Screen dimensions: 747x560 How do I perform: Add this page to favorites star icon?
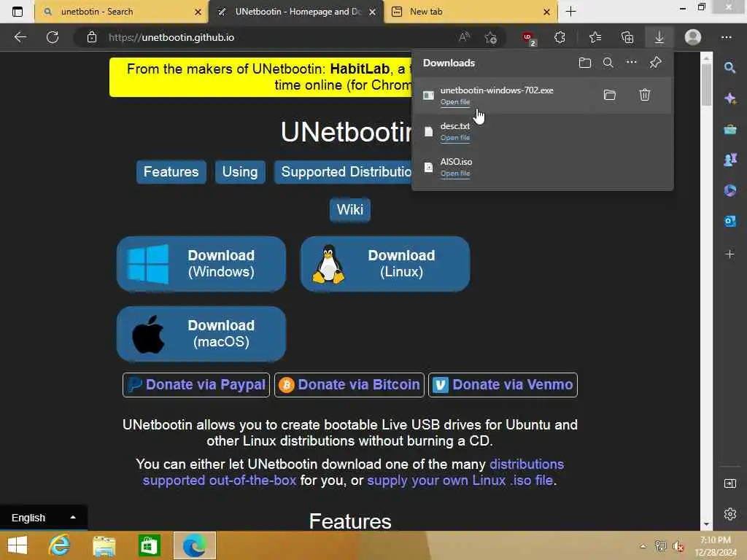(491, 37)
